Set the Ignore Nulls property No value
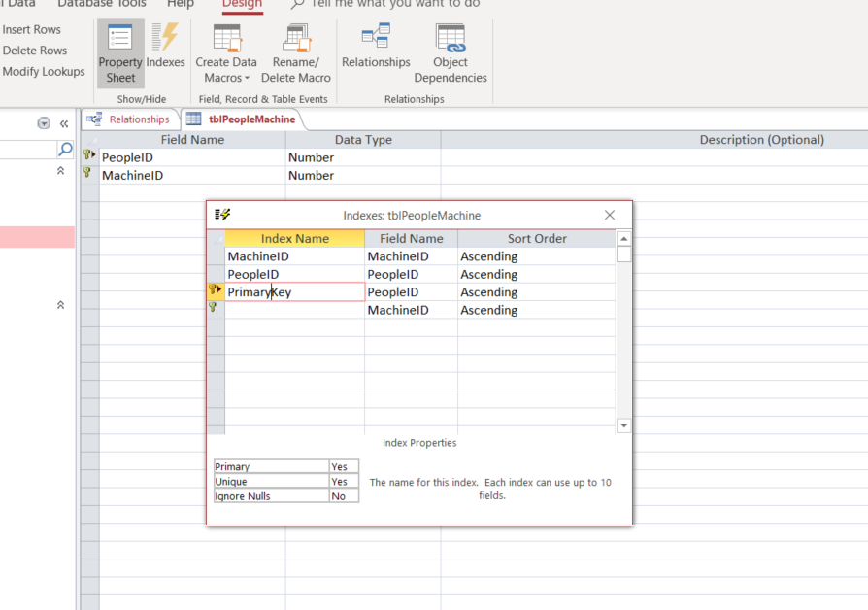868x610 pixels. (x=344, y=496)
